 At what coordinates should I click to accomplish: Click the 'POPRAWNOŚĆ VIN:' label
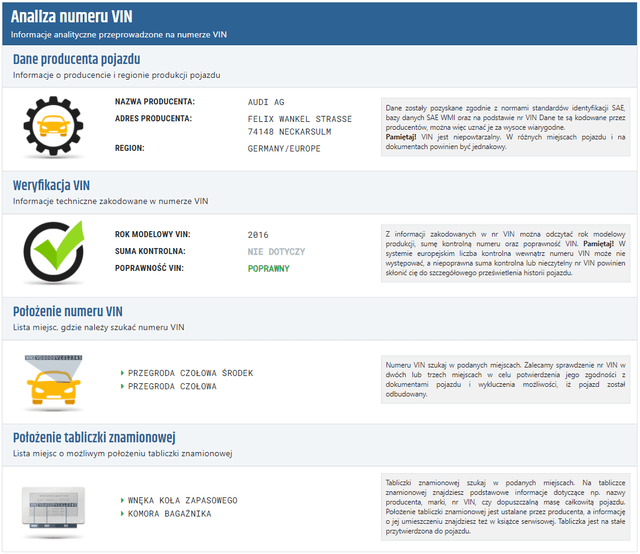pos(149,268)
